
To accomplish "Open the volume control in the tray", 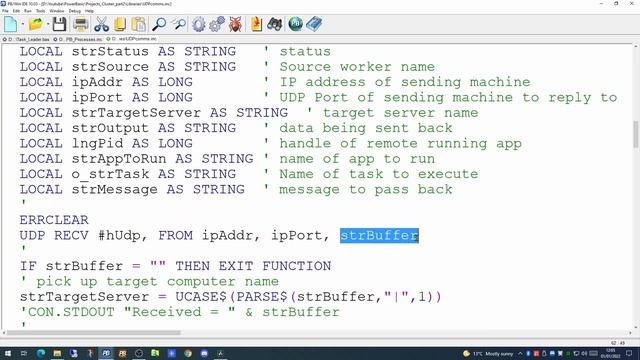I will [584, 353].
